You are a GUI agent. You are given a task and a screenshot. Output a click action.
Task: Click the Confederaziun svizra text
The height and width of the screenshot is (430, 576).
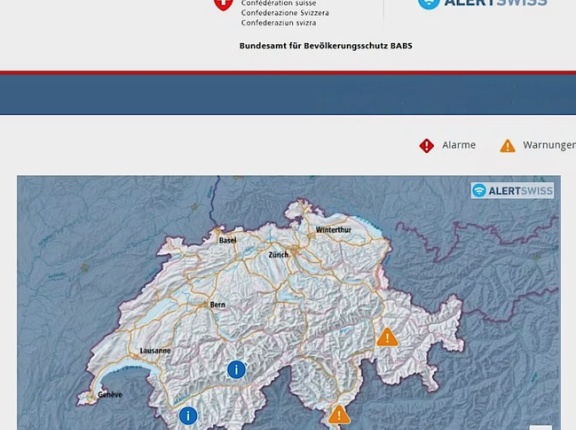pos(278,23)
